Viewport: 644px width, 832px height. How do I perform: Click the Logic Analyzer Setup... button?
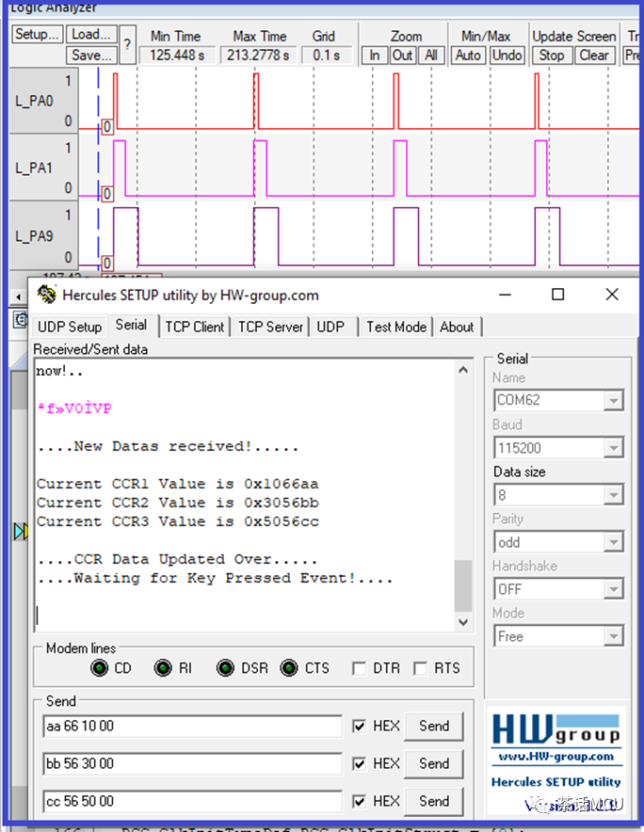(x=37, y=35)
